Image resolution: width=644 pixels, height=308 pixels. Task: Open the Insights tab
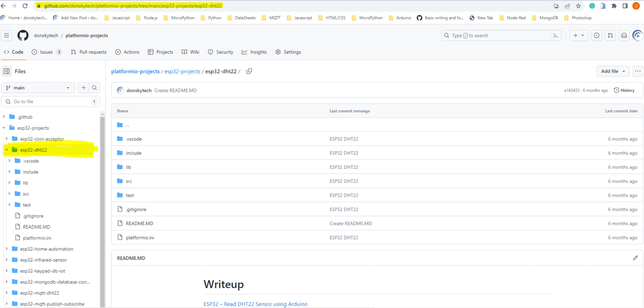pos(254,52)
